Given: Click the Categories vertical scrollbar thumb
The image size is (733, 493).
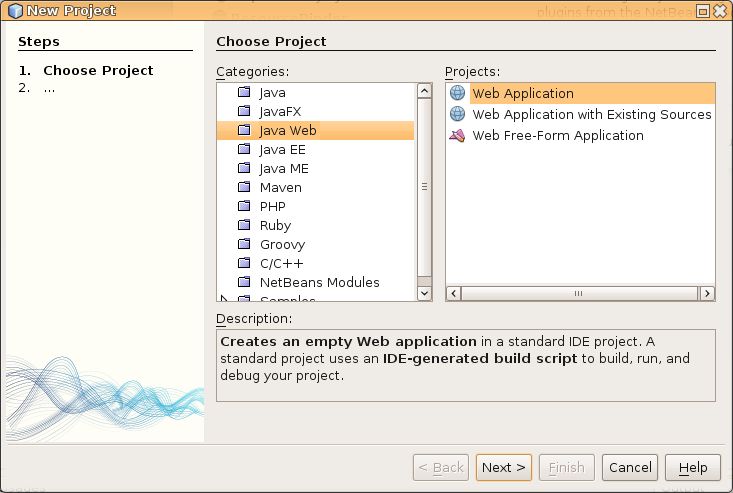Looking at the screenshot, I should coord(424,187).
